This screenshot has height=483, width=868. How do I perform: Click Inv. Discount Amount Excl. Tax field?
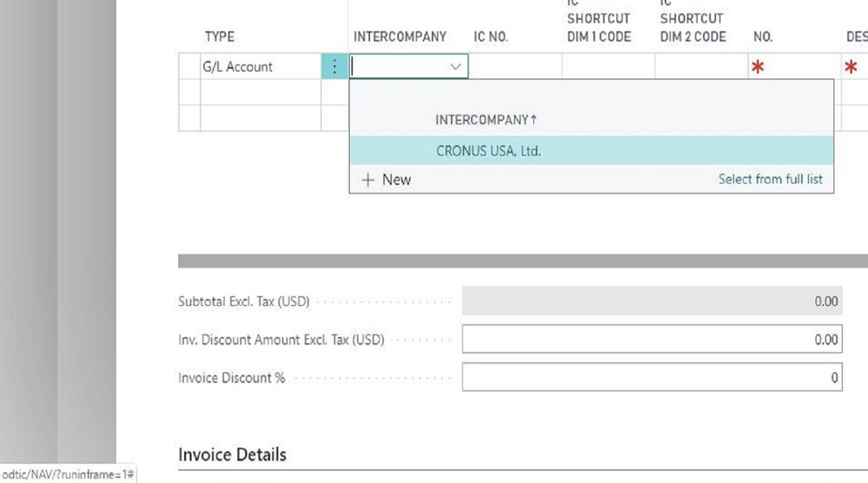pyautogui.click(x=652, y=339)
